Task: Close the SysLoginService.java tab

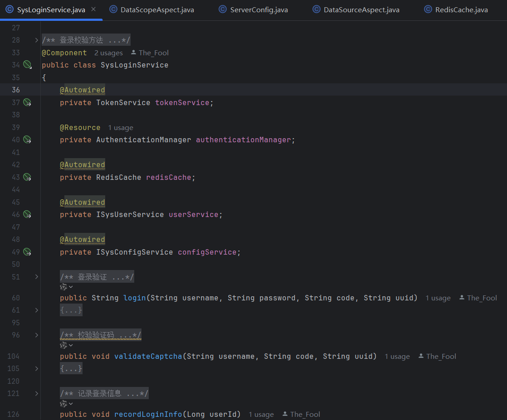Action: tap(93, 10)
